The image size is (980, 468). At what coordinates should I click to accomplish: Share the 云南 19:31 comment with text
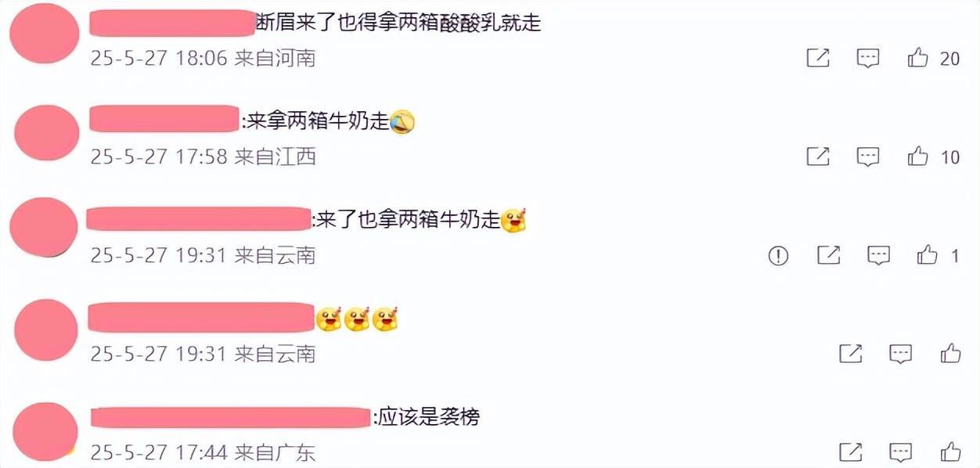coord(829,254)
